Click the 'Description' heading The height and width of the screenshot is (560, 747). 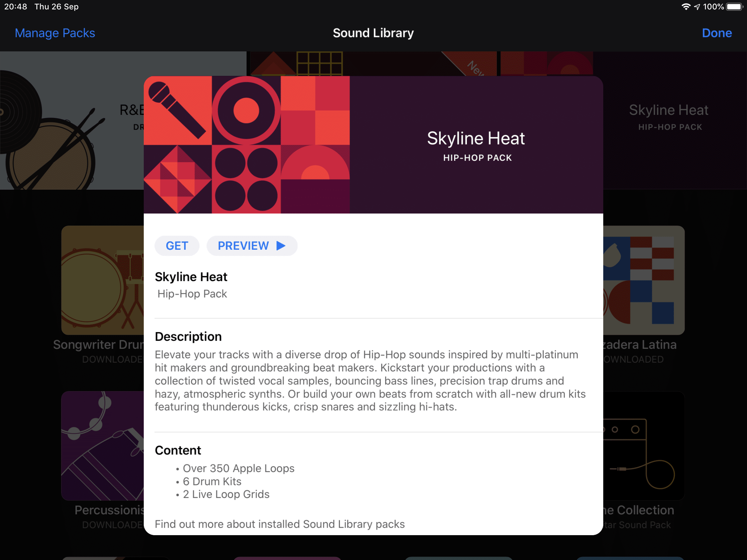pyautogui.click(x=188, y=336)
